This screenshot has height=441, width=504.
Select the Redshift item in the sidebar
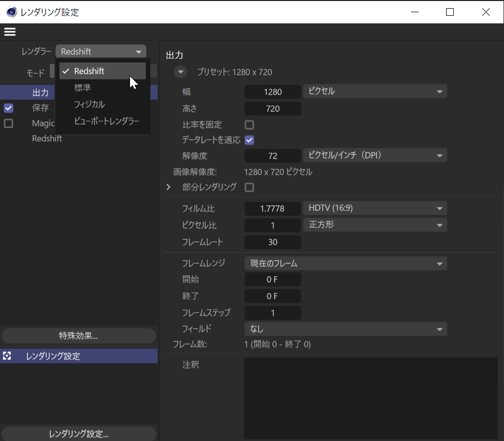pos(47,139)
